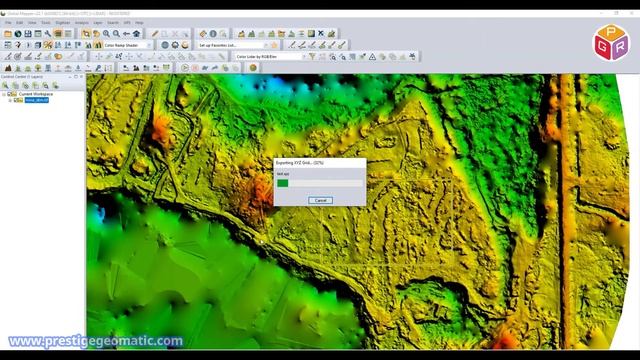
Task: Click the Lidar filter funnel icon
Action: click(312, 57)
